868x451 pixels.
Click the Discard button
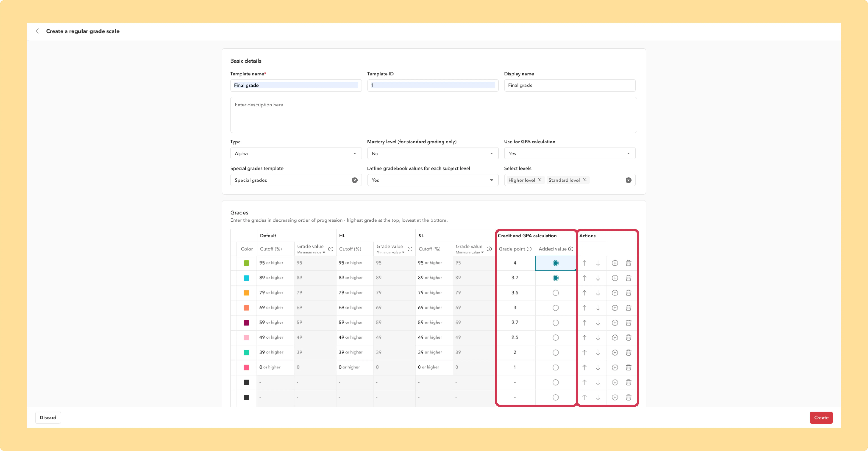pyautogui.click(x=48, y=418)
